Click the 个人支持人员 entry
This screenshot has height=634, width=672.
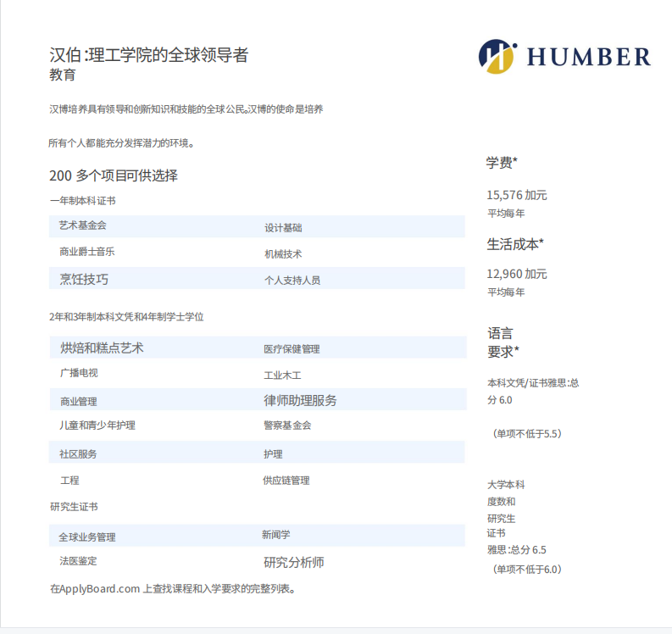coord(292,281)
